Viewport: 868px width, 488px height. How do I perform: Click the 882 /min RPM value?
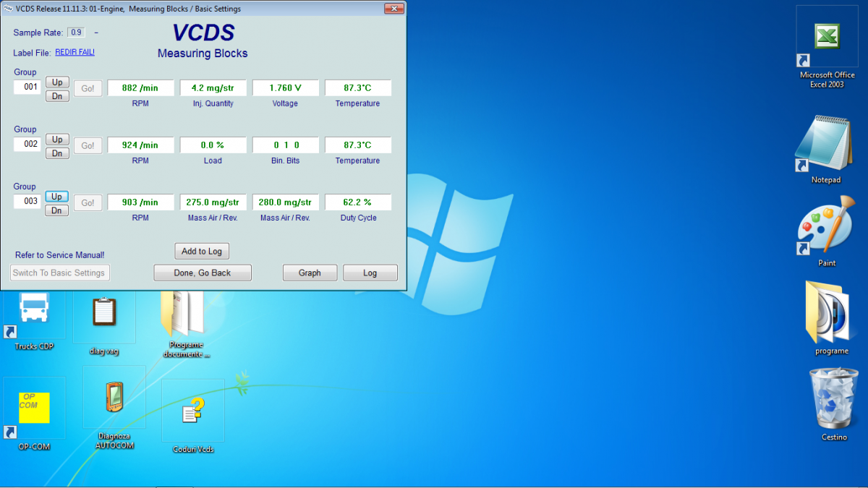(141, 88)
